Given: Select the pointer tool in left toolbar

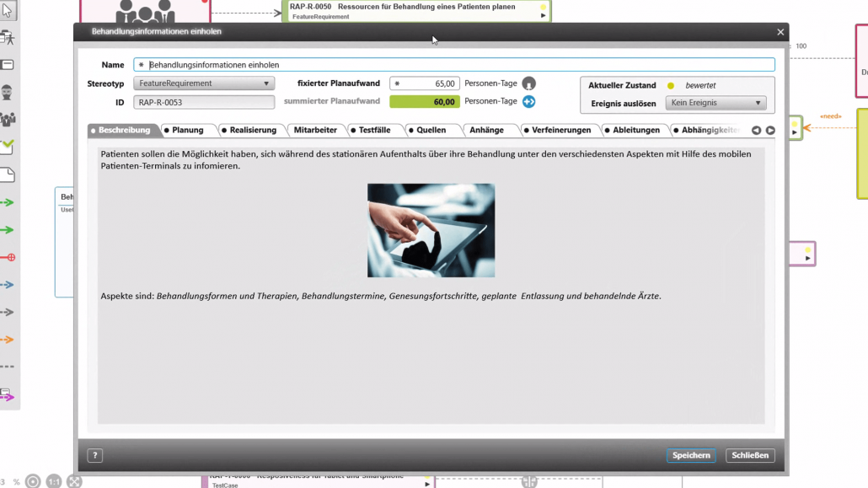Looking at the screenshot, I should (8, 10).
